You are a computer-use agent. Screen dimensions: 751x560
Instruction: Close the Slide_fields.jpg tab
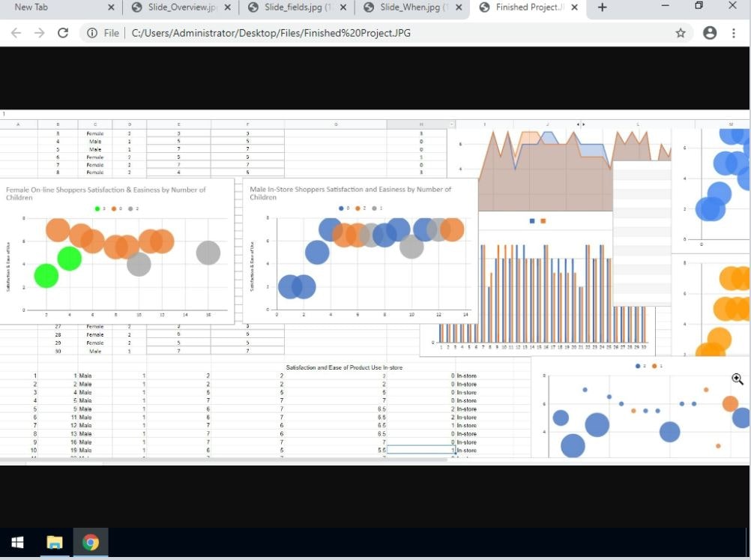[343, 7]
